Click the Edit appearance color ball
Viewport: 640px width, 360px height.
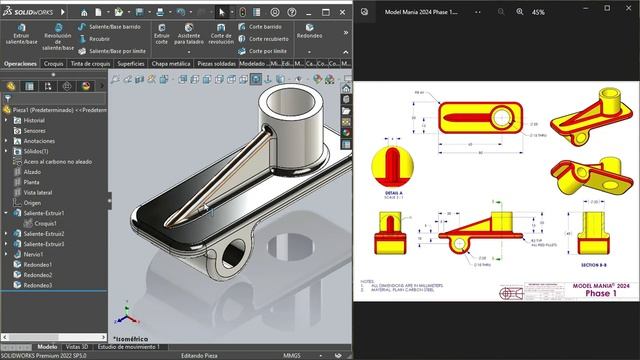[x=317, y=79]
